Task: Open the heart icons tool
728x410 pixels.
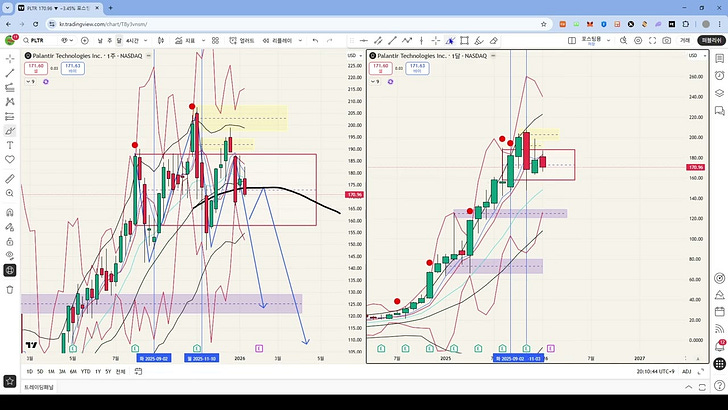Action: [10, 159]
